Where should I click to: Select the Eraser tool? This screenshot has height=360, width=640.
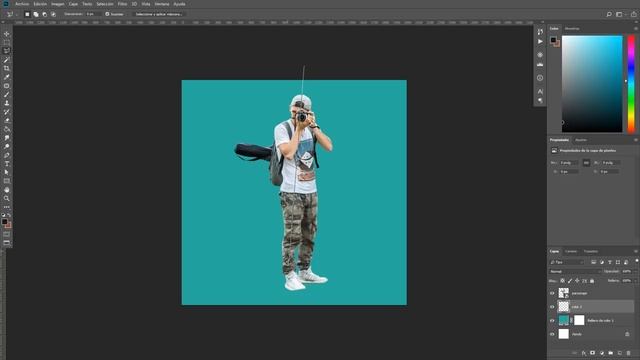click(x=7, y=120)
